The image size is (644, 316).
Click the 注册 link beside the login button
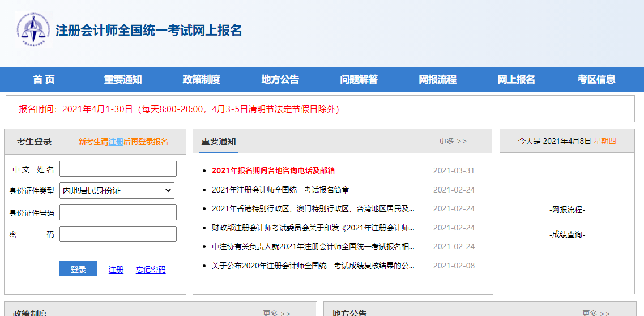coord(116,270)
